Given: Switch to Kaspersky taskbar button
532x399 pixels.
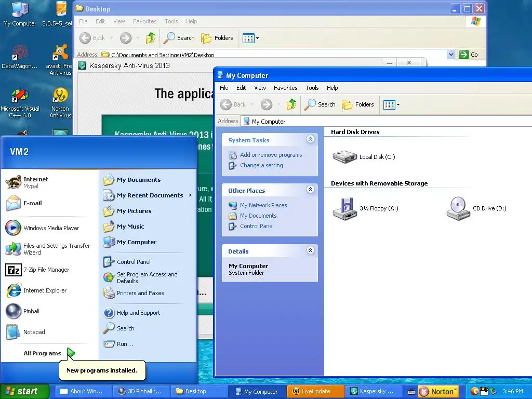Looking at the screenshot, I should pyautogui.click(x=374, y=392).
